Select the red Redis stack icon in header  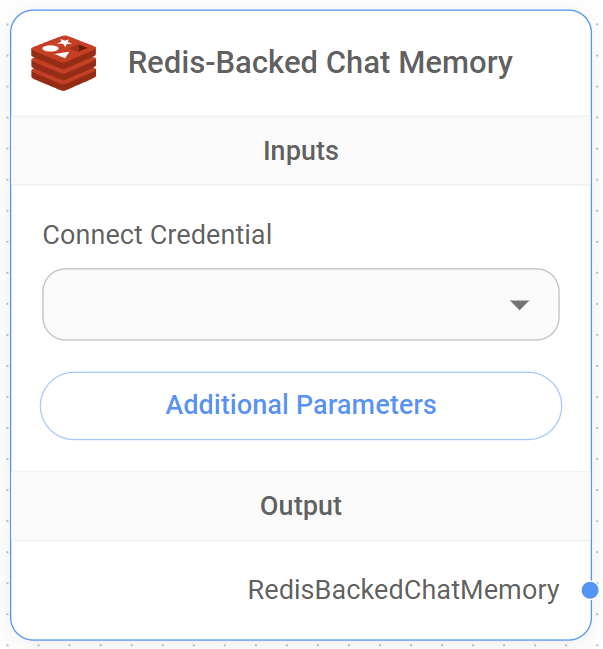[x=62, y=62]
